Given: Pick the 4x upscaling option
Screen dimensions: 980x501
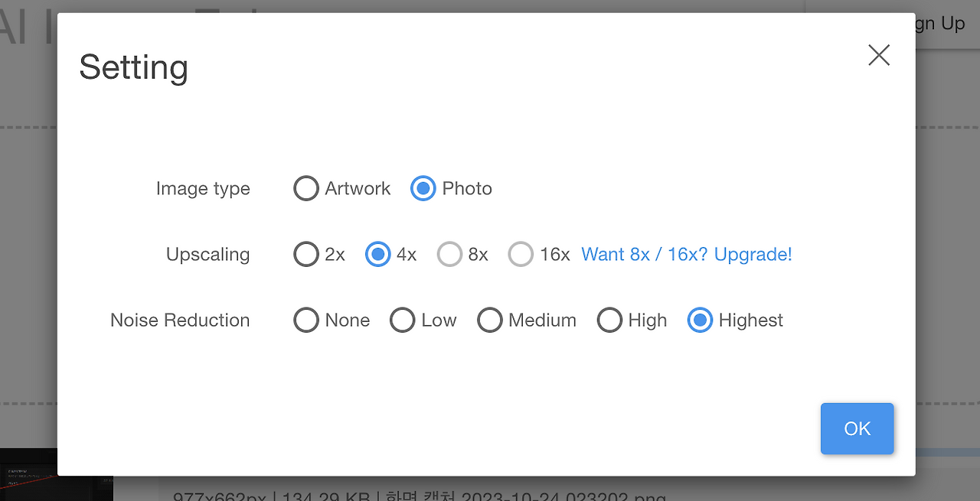Looking at the screenshot, I should click(x=377, y=254).
